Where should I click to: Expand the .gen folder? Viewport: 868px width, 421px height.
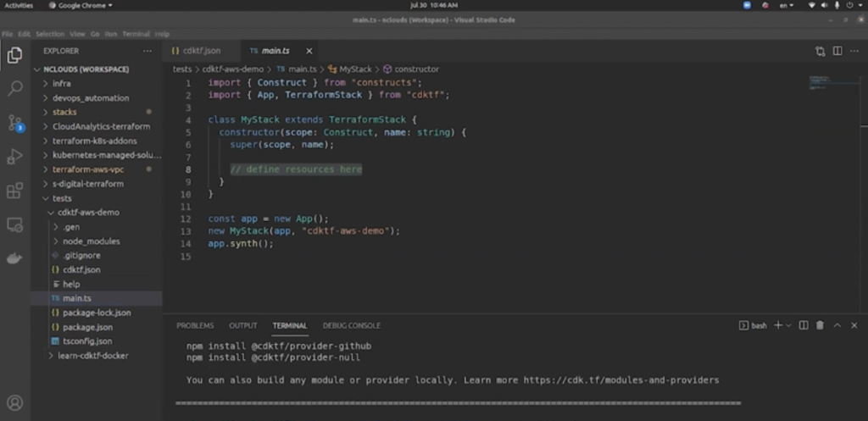pyautogui.click(x=97, y=227)
